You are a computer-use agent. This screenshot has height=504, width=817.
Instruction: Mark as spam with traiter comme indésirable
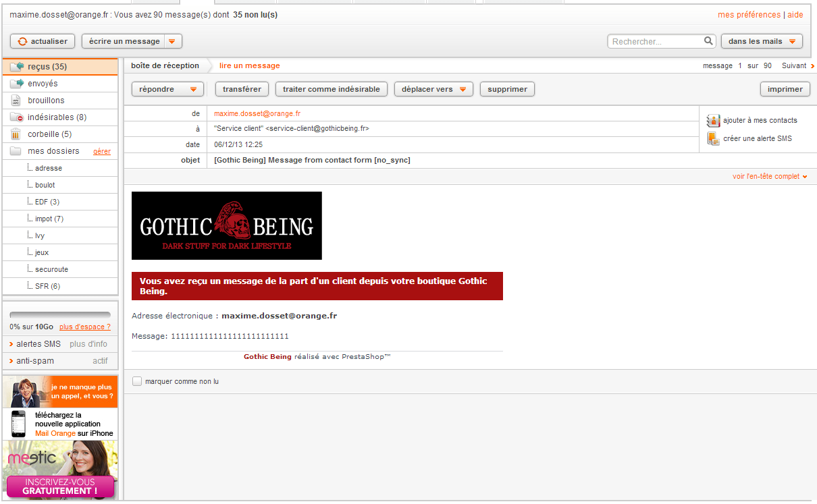[332, 89]
